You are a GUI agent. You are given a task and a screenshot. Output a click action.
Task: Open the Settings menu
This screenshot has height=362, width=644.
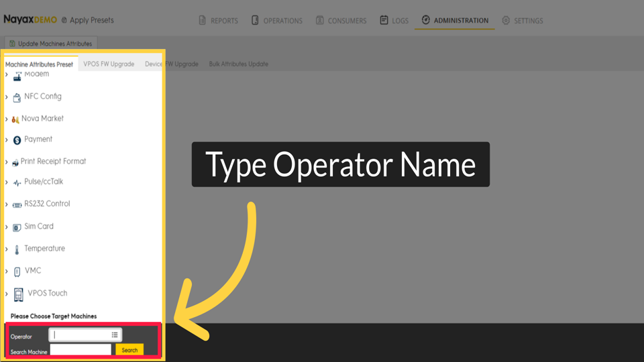[522, 21]
